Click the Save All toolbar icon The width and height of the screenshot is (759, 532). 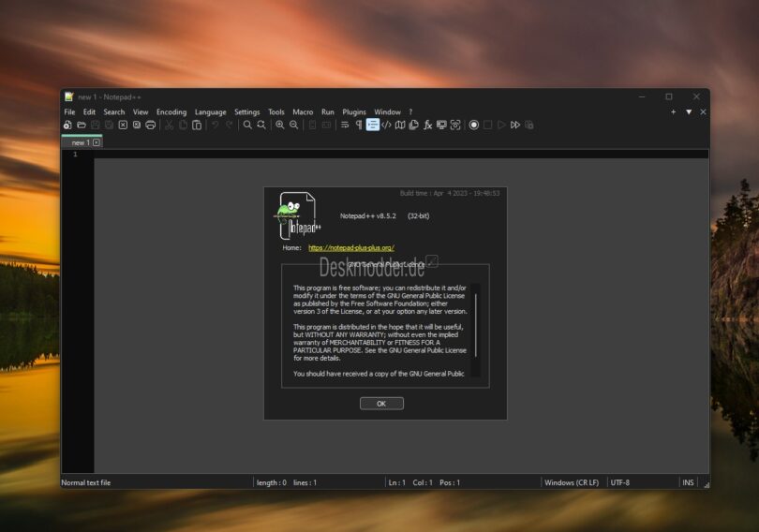110,125
